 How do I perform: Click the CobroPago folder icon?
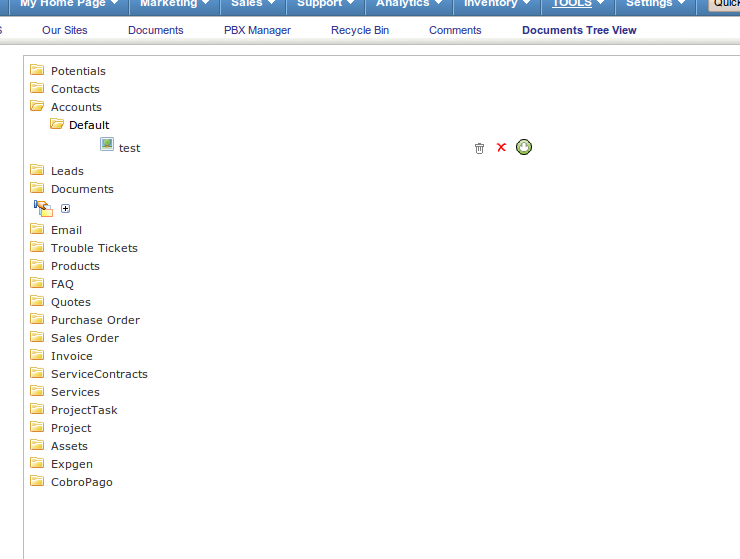point(37,482)
